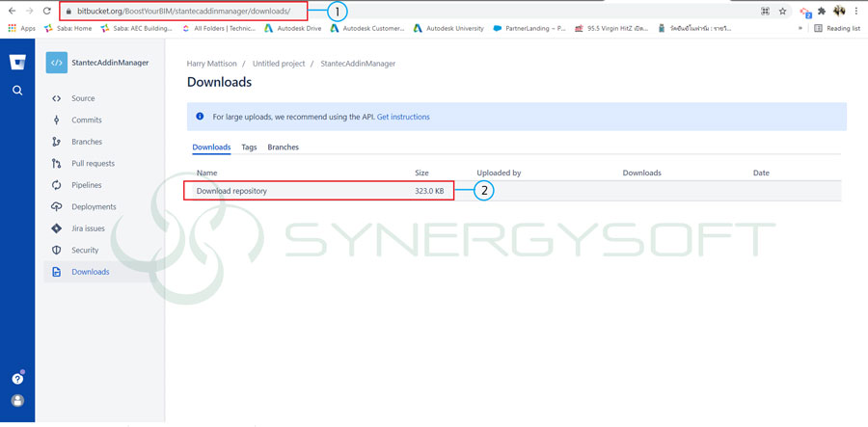Open the Chrome three-dot menu
This screenshot has width=868, height=427.
[856, 11]
